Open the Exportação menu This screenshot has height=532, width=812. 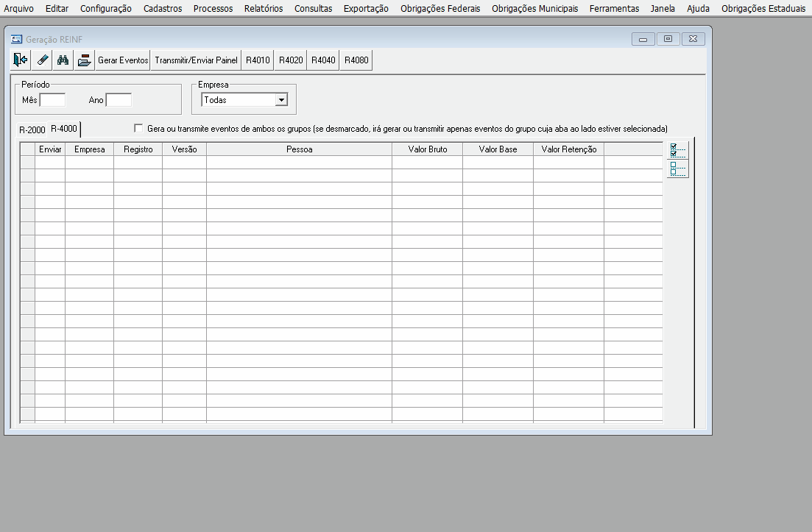click(366, 8)
